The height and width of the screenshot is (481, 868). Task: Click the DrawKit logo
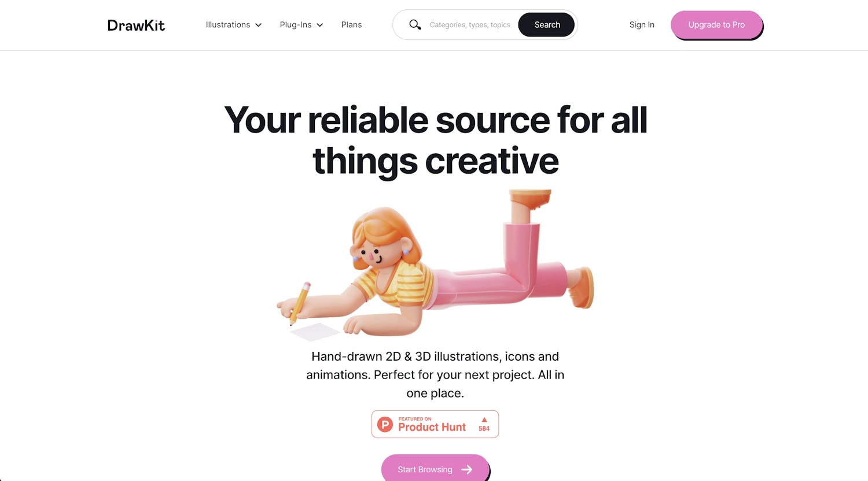click(x=136, y=25)
